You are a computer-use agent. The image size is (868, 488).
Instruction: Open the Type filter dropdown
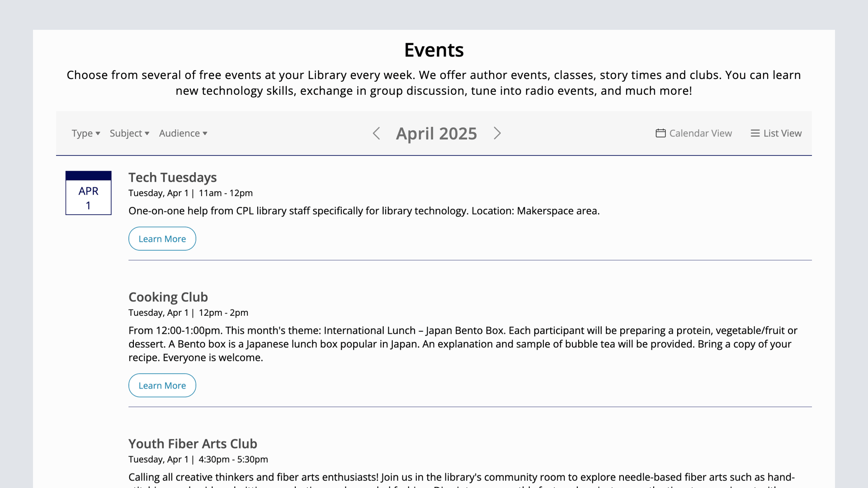tap(86, 133)
